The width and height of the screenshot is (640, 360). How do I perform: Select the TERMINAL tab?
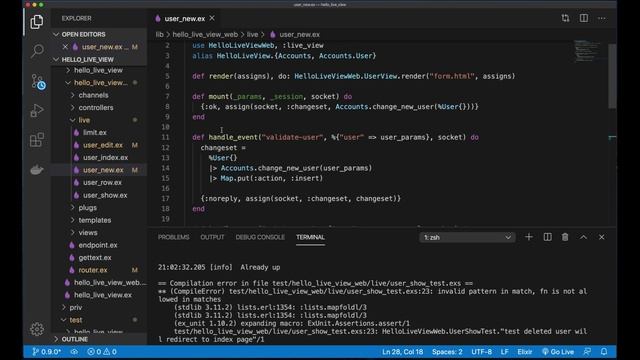(310, 237)
